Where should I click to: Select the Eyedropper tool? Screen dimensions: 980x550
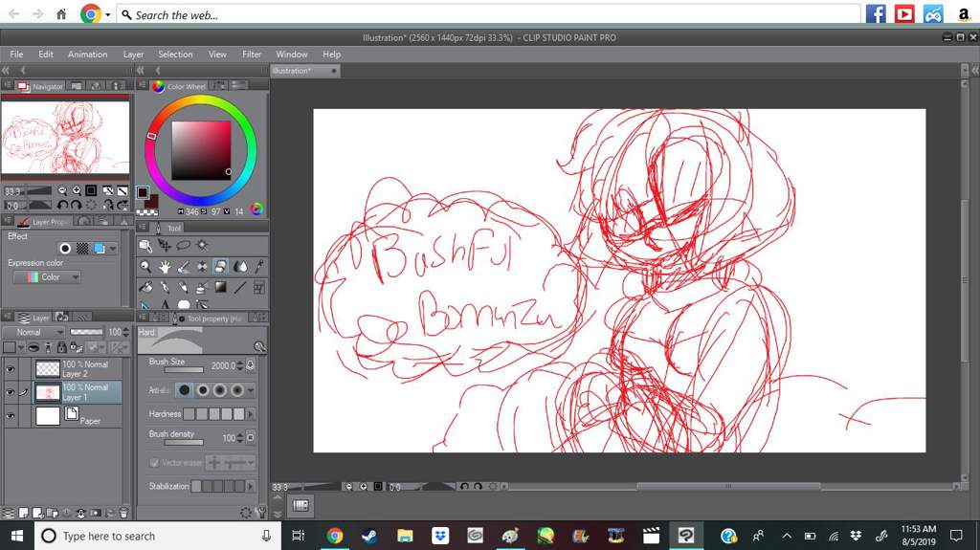click(x=258, y=267)
